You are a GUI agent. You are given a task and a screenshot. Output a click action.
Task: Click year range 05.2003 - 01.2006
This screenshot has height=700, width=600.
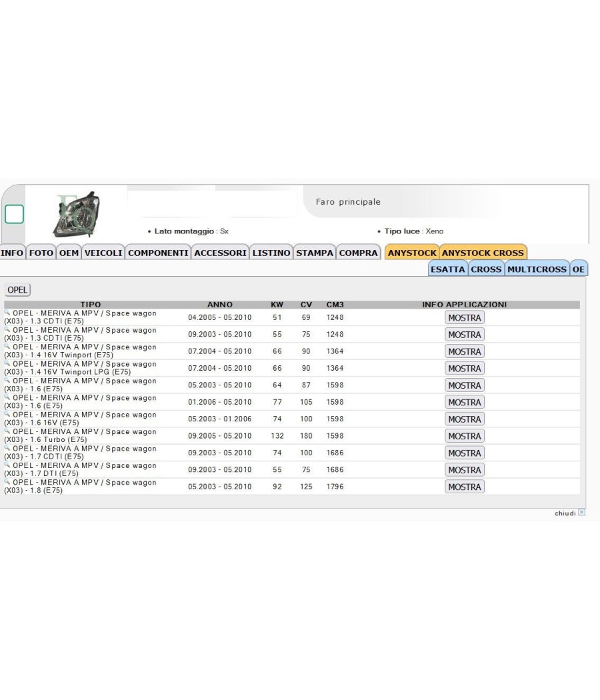219,419
